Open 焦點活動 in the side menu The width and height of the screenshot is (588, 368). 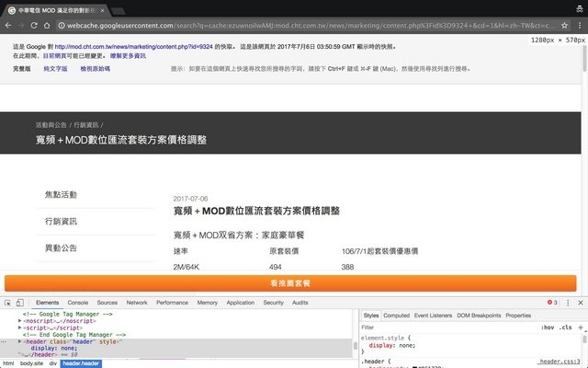[x=61, y=195]
